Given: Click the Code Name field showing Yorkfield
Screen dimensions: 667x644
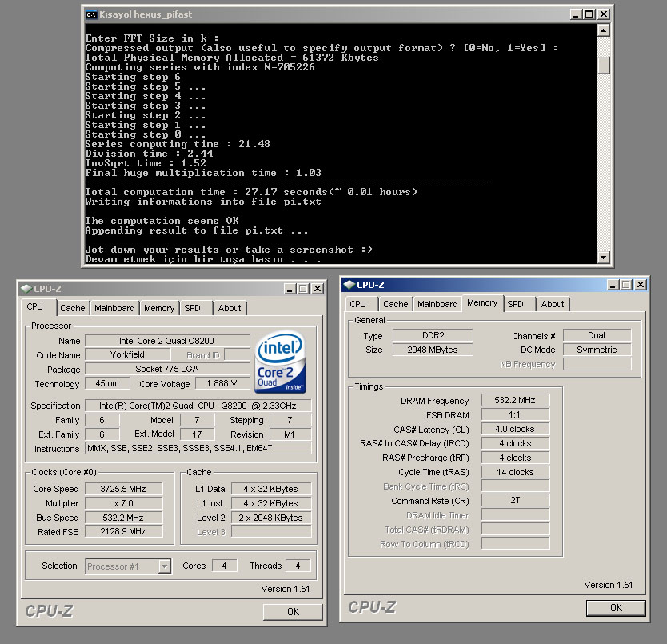Looking at the screenshot, I should pyautogui.click(x=127, y=354).
